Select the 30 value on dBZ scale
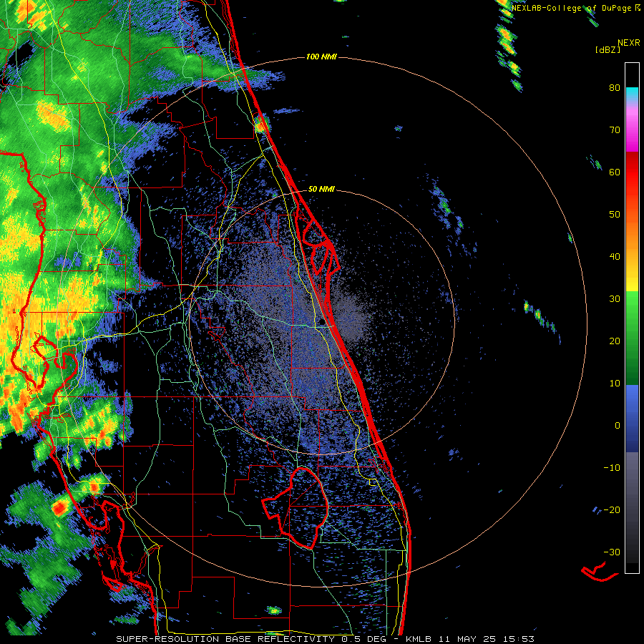Screen dimensions: 644x644 click(615, 299)
